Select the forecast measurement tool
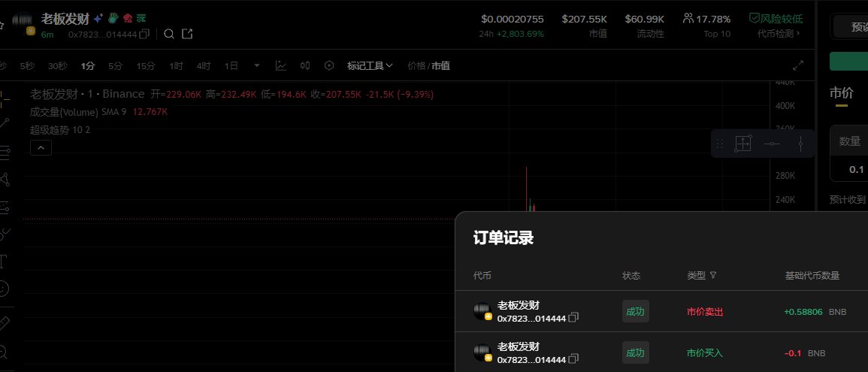 pos(5,207)
